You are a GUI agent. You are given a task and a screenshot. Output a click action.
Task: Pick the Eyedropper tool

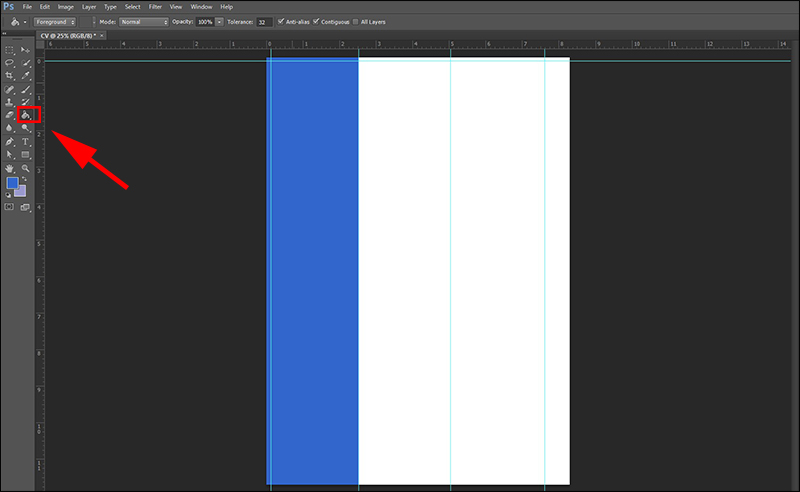[26, 76]
